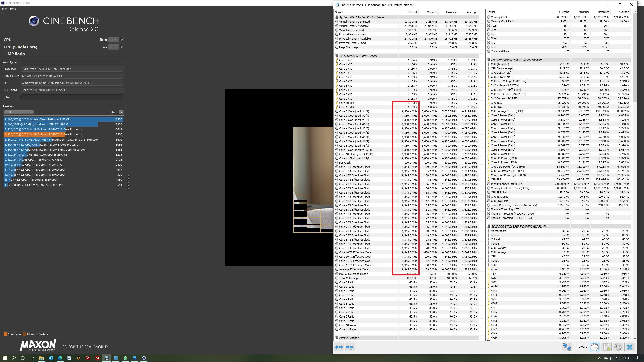This screenshot has width=644, height=362.
Task: Select the CPU Package Power (SMU) row
Action: tap(558, 111)
